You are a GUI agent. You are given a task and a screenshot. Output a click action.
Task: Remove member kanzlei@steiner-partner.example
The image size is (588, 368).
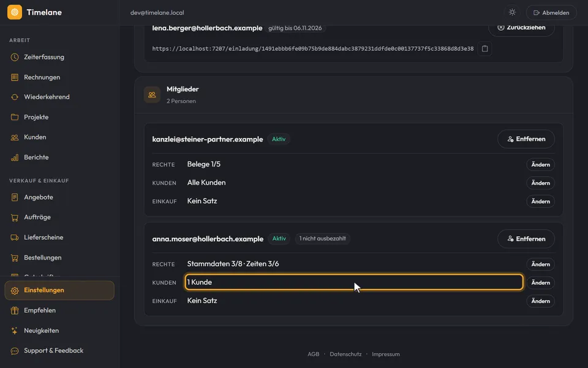click(x=526, y=139)
